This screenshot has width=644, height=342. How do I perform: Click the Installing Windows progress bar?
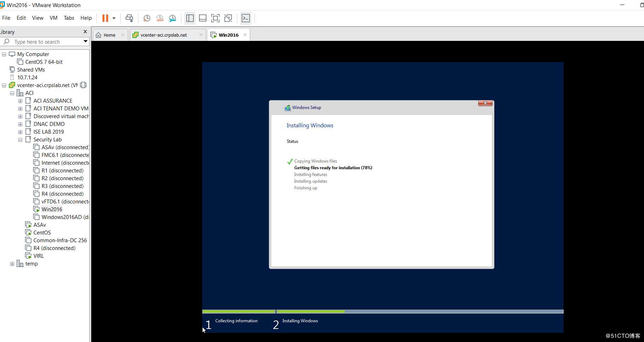coord(420,312)
